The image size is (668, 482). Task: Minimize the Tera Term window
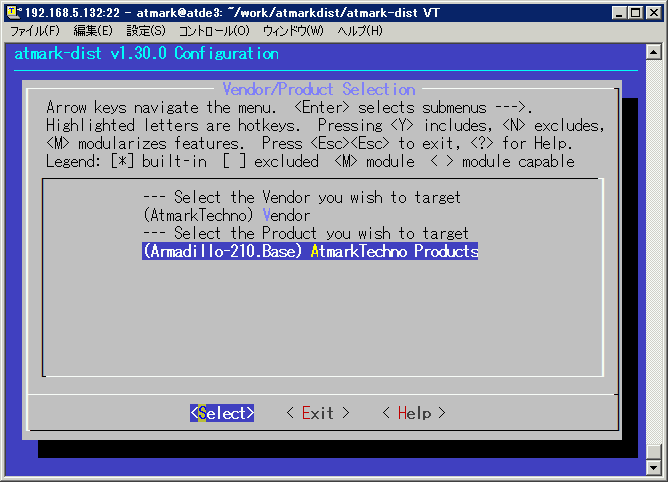(x=619, y=13)
